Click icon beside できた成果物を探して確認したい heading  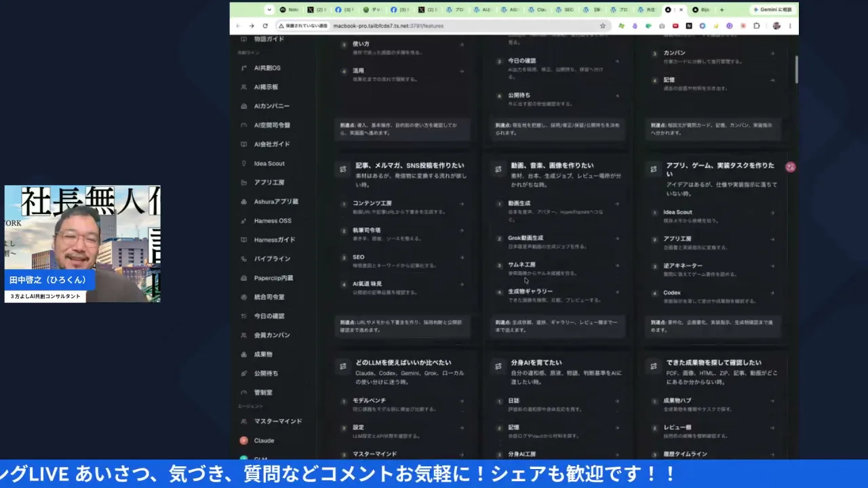pos(654,367)
